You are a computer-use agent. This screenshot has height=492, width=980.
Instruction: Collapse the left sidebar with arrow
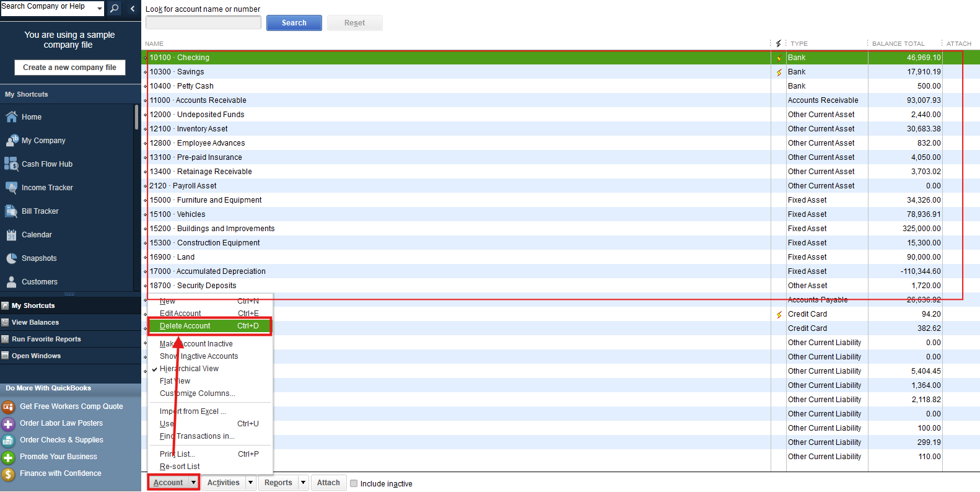tap(133, 8)
